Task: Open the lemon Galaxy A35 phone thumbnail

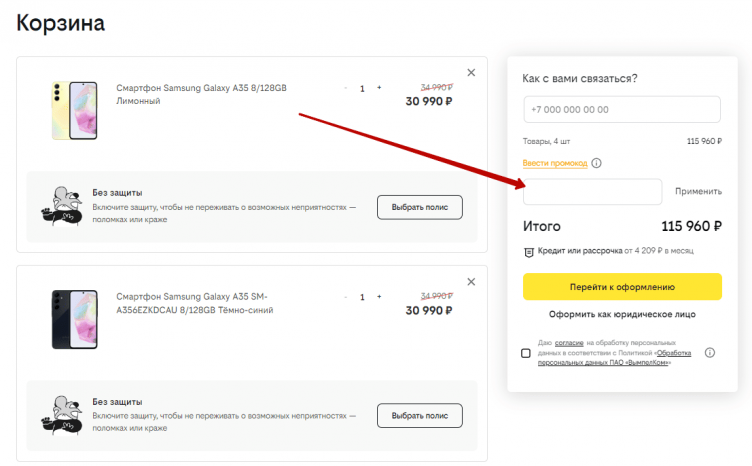Action: (x=75, y=110)
